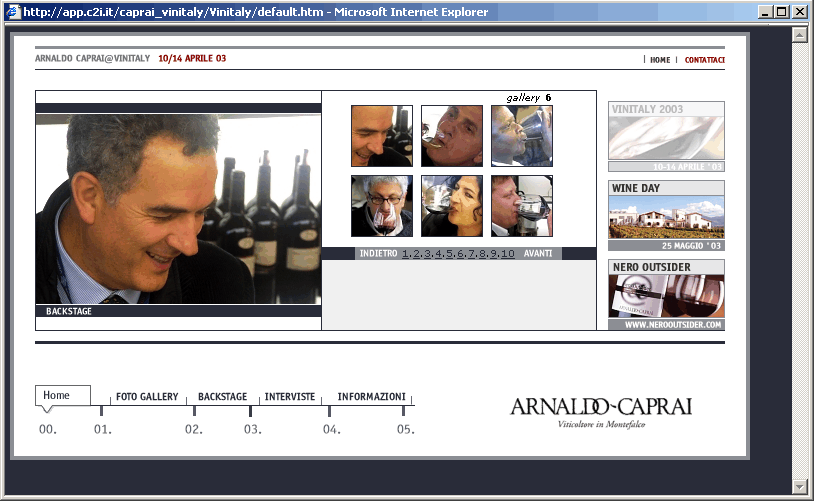Maximize the Internet Explorer window
This screenshot has width=814, height=501.
pos(781,11)
